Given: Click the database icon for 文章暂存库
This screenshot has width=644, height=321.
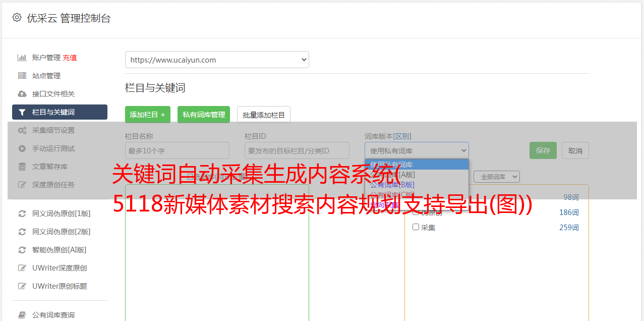Looking at the screenshot, I should [22, 167].
